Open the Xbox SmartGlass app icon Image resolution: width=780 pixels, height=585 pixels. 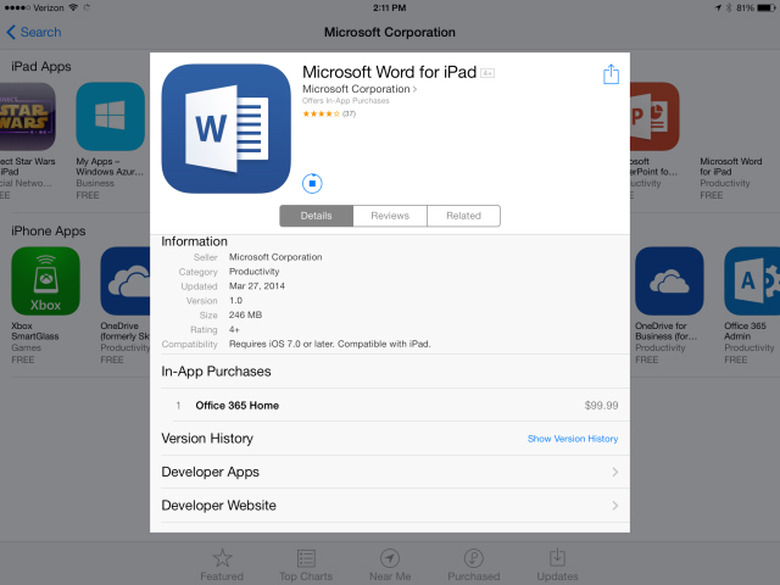[x=46, y=281]
